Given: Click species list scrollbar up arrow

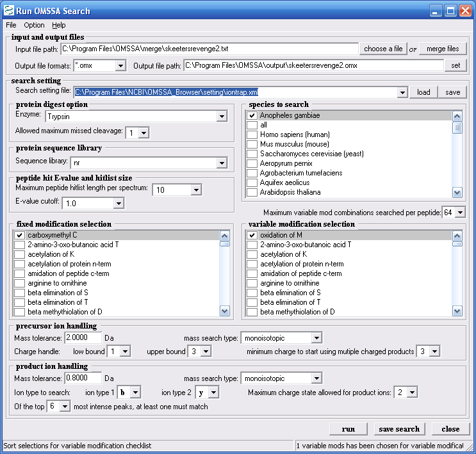Looking at the screenshot, I should click(457, 117).
